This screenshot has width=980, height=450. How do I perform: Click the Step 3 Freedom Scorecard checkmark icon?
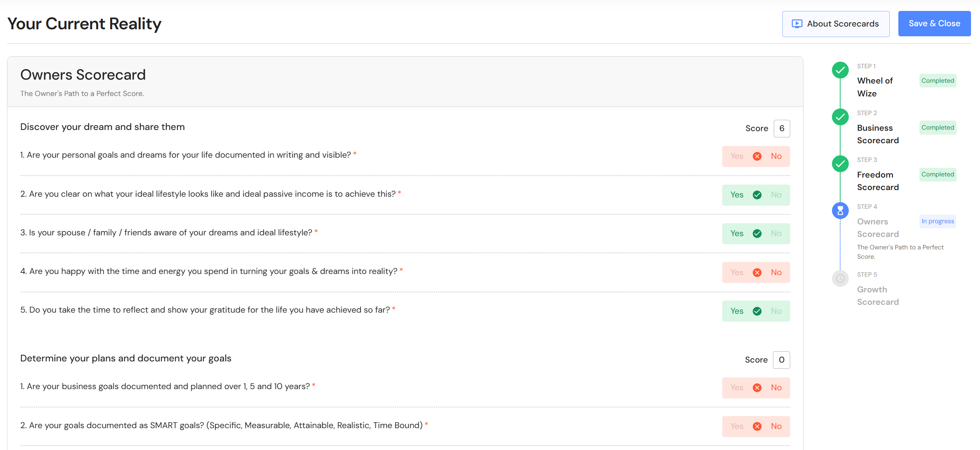click(x=840, y=164)
